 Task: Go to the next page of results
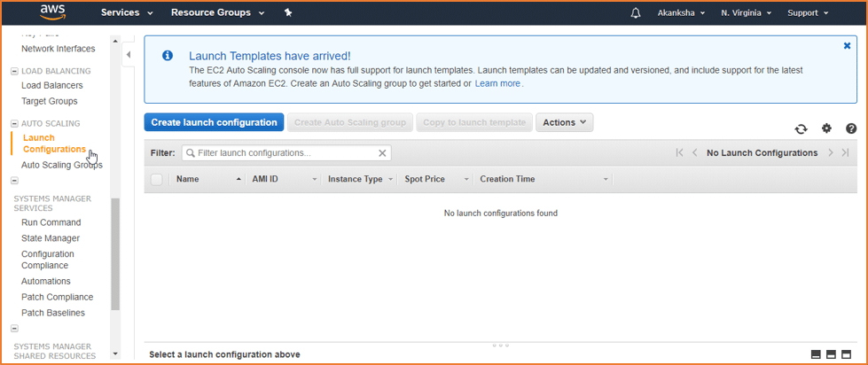point(831,152)
